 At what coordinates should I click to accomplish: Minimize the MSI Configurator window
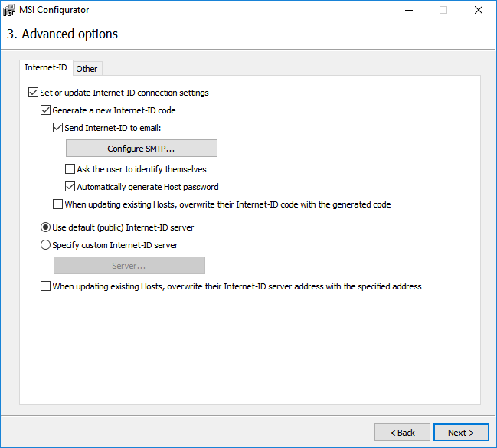click(408, 11)
